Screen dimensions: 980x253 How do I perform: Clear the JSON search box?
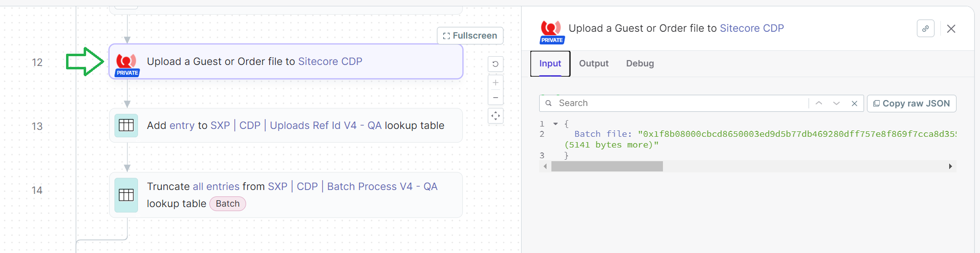(854, 103)
